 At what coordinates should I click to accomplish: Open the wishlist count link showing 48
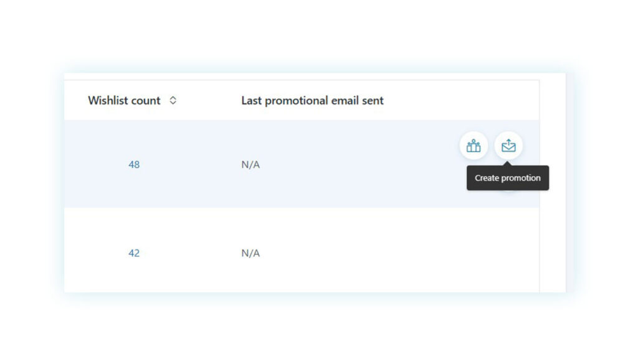click(134, 164)
